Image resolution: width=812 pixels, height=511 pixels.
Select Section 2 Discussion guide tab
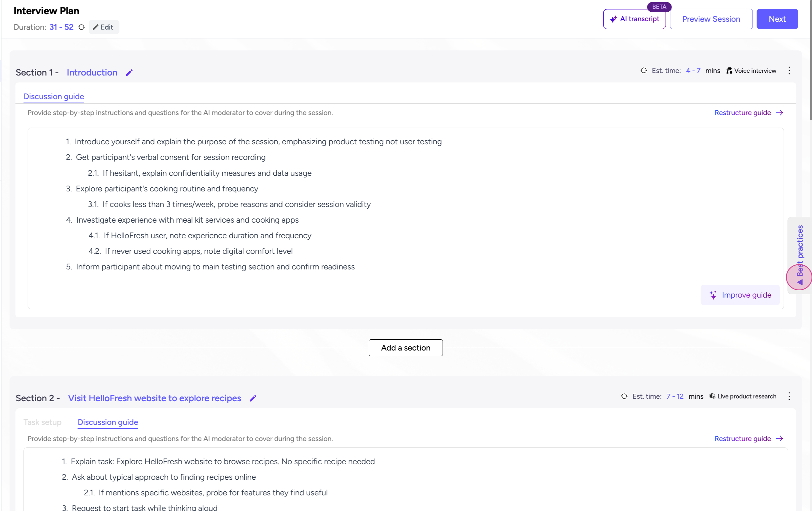108,422
